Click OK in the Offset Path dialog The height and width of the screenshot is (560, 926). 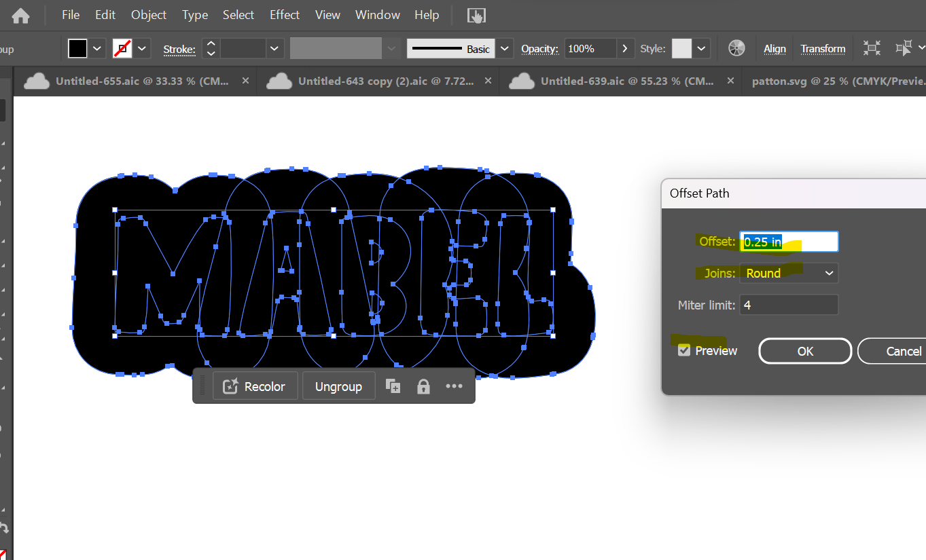point(804,351)
